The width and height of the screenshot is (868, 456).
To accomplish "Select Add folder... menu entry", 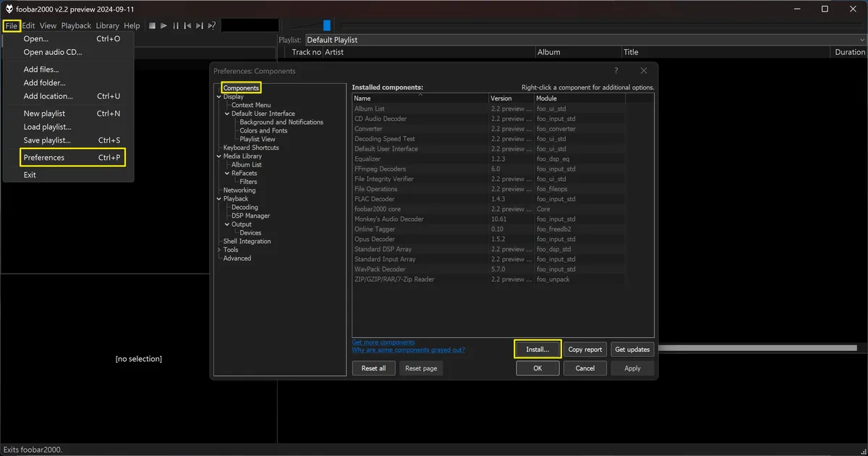I will pos(69,83).
